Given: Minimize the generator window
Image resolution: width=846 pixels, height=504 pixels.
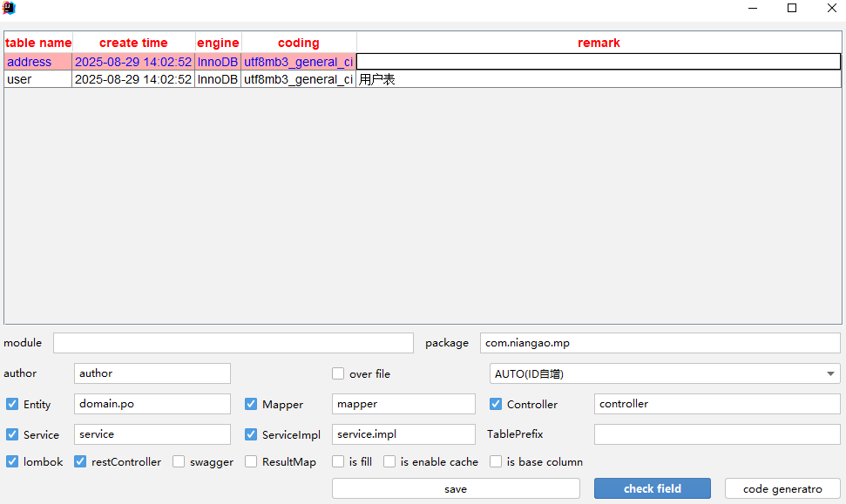Looking at the screenshot, I should point(753,8).
